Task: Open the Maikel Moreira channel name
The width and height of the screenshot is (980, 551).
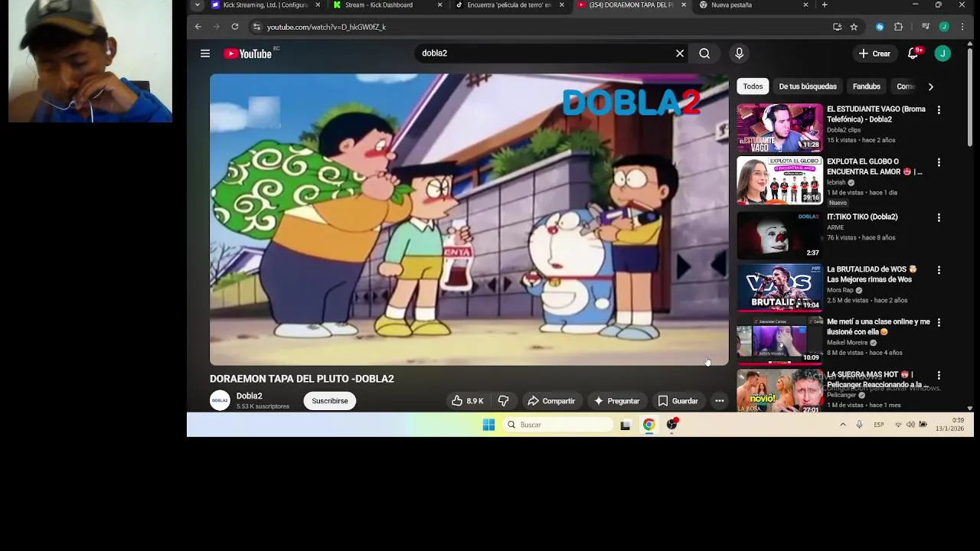Action: coord(848,343)
